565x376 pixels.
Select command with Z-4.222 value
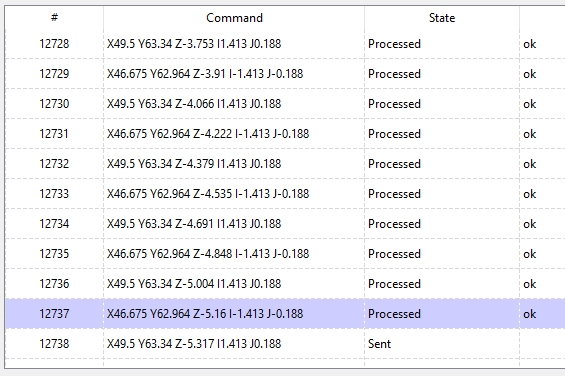tap(208, 134)
